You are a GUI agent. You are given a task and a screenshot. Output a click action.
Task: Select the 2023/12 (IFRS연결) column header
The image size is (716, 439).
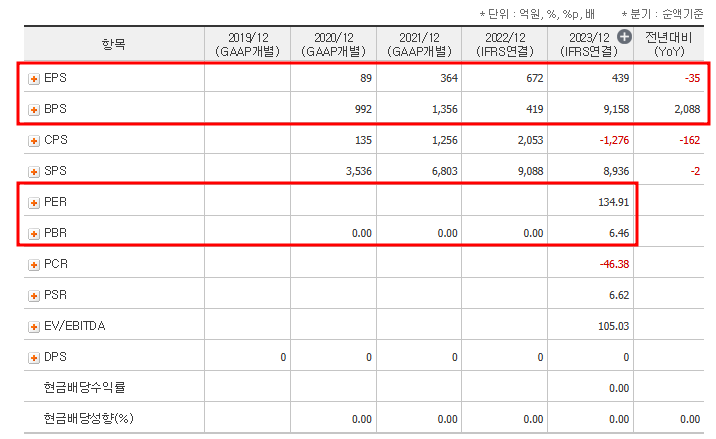tap(589, 44)
